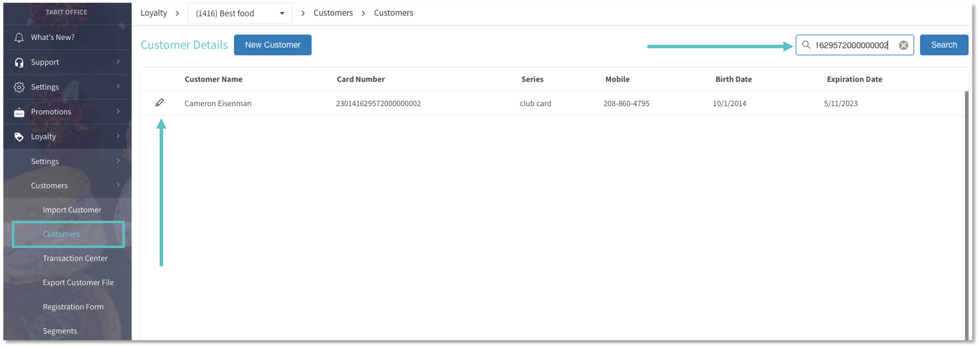Collapse the Loyalty section chevron
The width and height of the screenshot is (980, 348).
pos(118,136)
